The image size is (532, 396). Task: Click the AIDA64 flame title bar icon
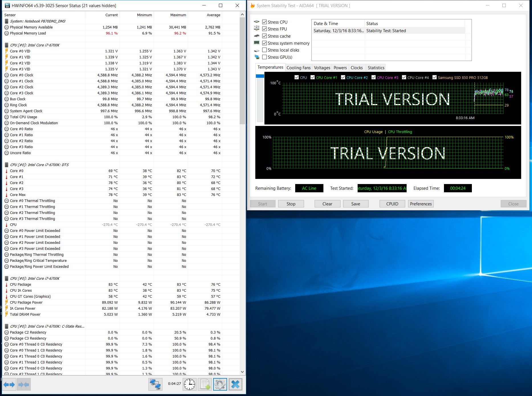point(252,6)
